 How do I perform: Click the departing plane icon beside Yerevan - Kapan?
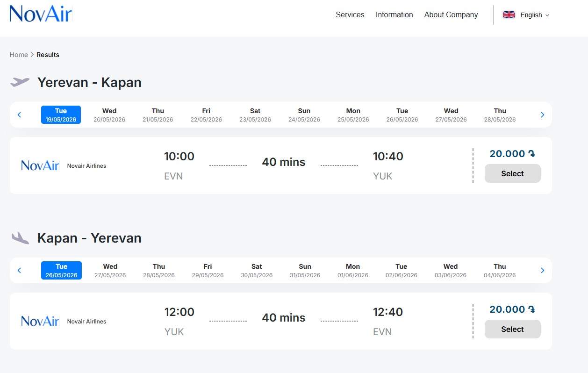(x=20, y=82)
